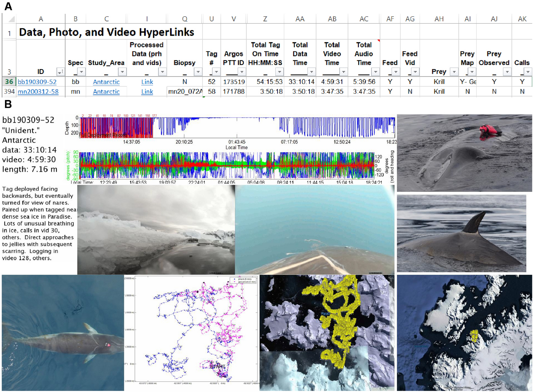Open the yellow 3D track map image

(327, 333)
